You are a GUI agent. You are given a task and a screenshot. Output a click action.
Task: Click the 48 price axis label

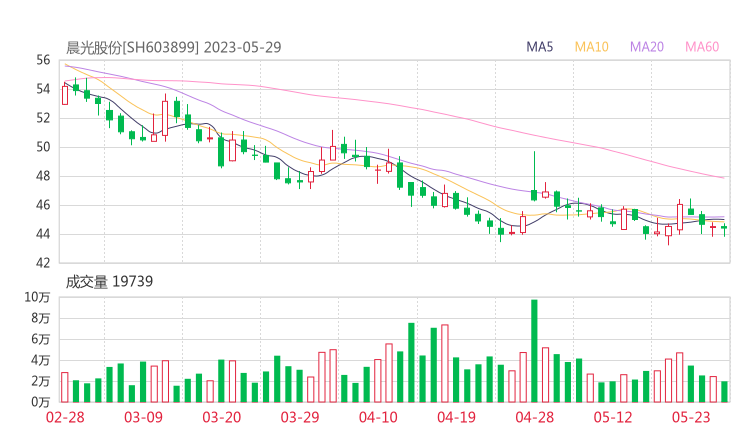pos(43,176)
